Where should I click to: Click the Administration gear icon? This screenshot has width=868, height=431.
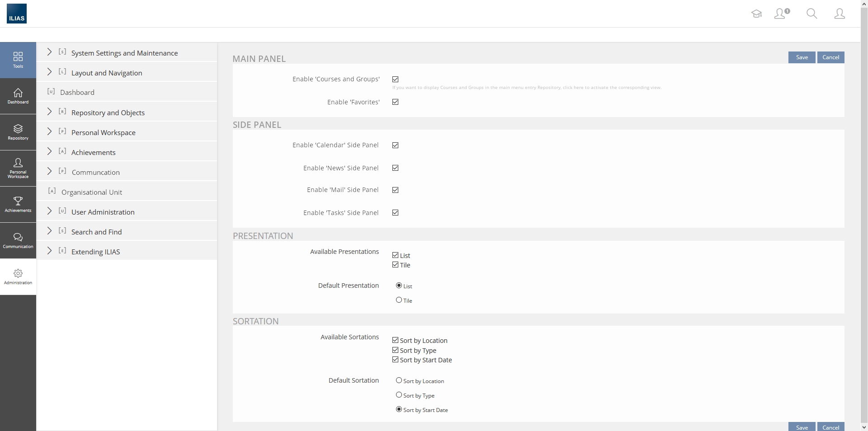pos(18,276)
